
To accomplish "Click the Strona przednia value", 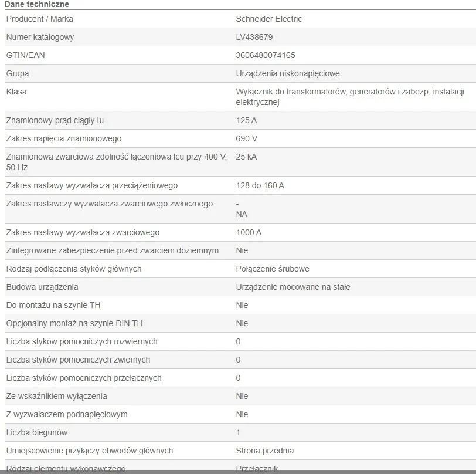I will click(x=264, y=451).
